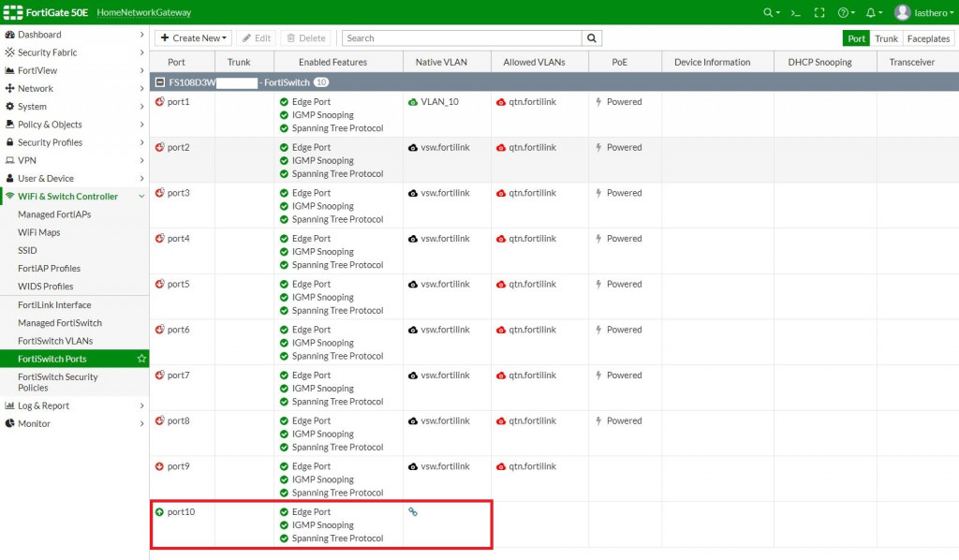Click the Search input field
The width and height of the screenshot is (959, 560).
point(462,37)
